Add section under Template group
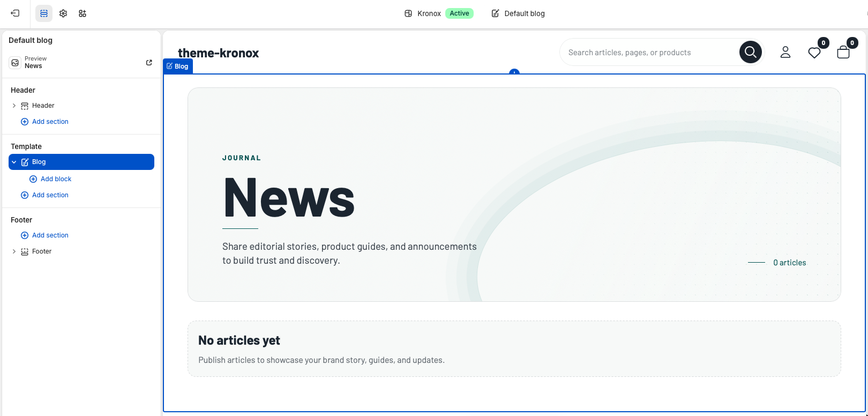 pos(44,195)
